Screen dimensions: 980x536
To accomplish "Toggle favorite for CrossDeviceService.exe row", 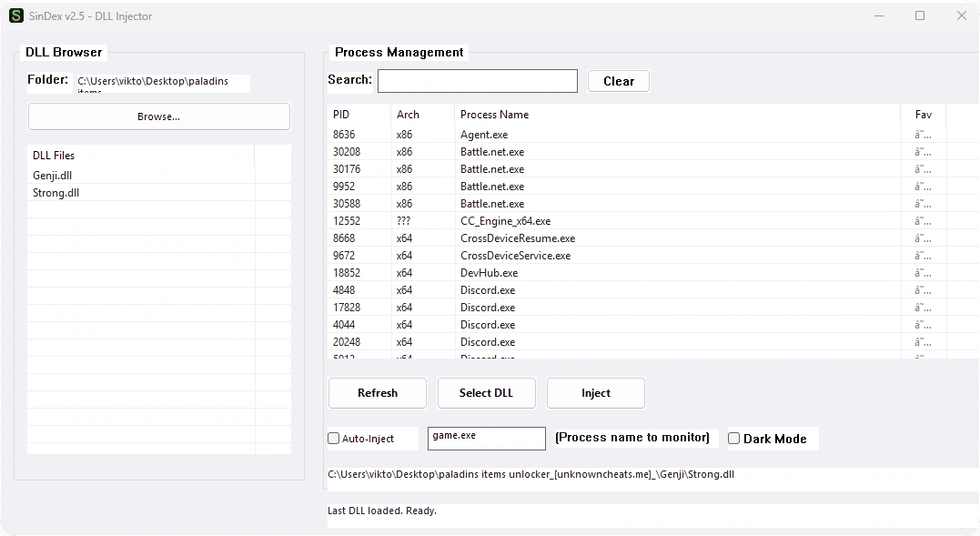I will click(x=923, y=256).
